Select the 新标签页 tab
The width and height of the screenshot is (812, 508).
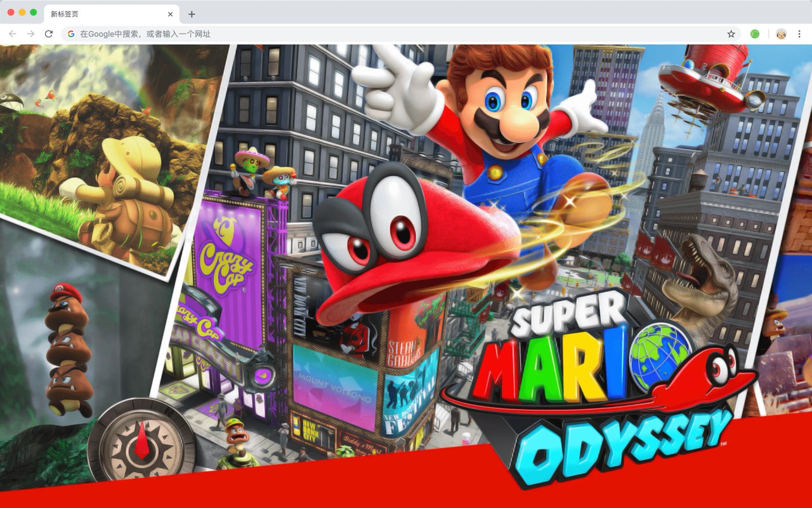[x=111, y=14]
